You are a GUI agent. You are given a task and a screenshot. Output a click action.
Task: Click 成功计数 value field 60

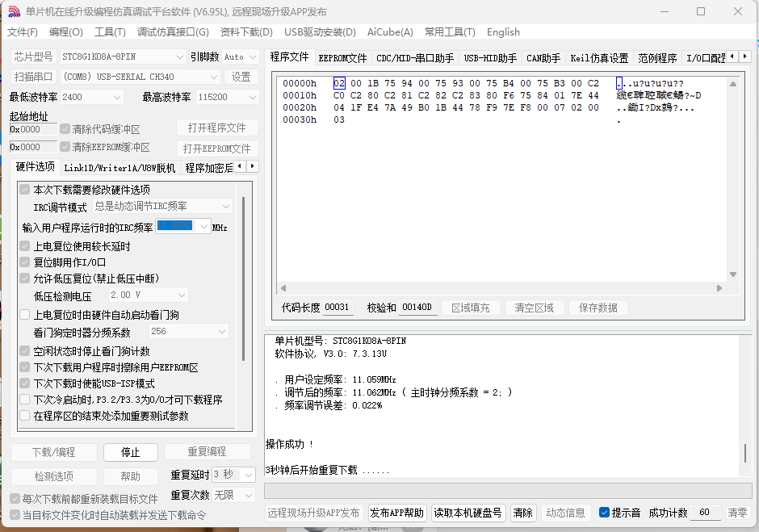pos(705,512)
